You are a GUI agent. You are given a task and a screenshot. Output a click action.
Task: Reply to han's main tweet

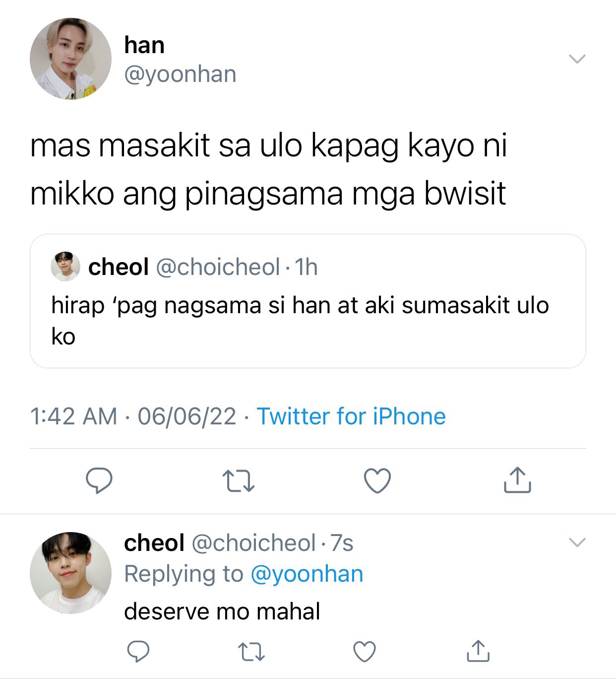(x=99, y=480)
